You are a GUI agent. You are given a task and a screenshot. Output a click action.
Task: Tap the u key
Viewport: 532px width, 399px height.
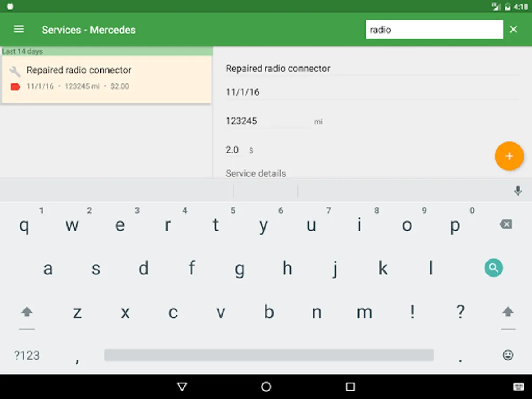point(311,225)
